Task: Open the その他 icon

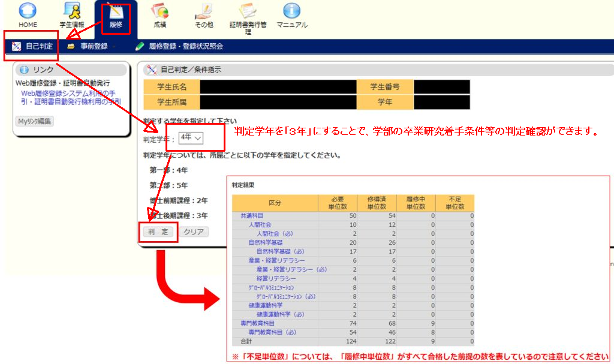Action: (204, 11)
